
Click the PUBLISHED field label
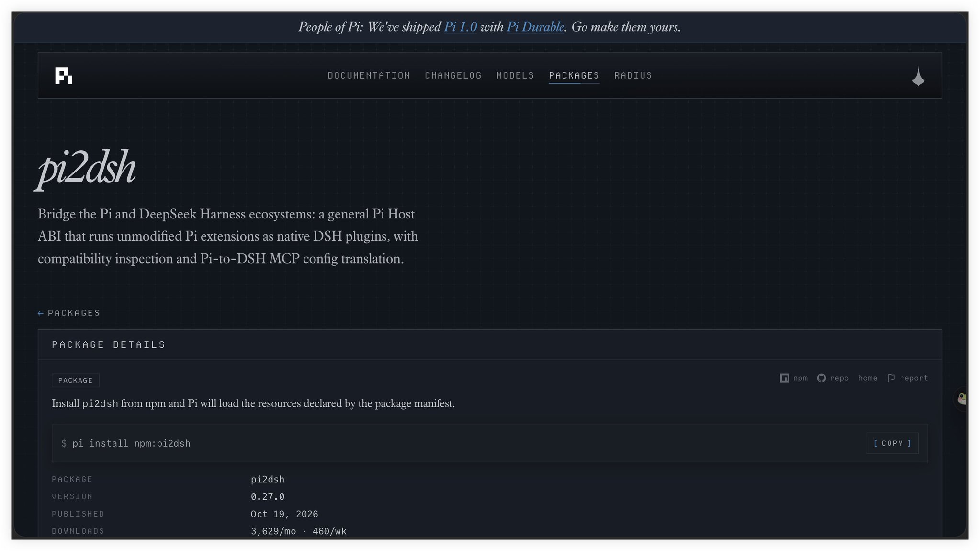pos(78,514)
